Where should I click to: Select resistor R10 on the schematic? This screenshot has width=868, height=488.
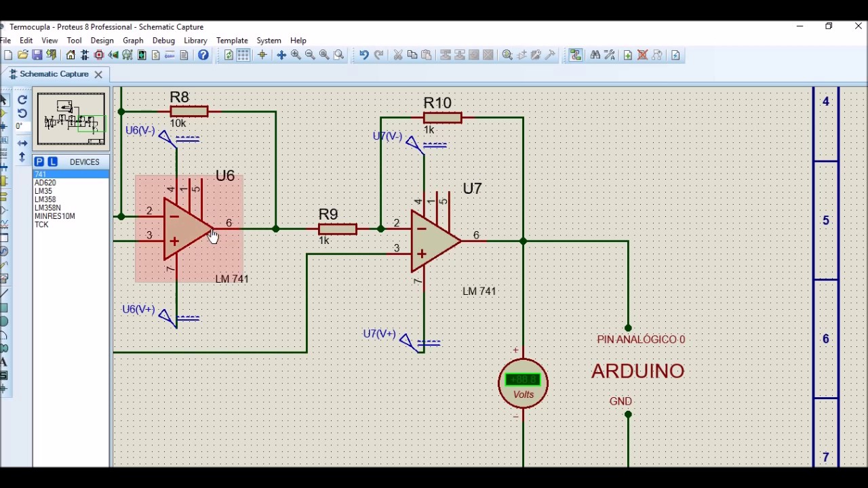click(442, 118)
